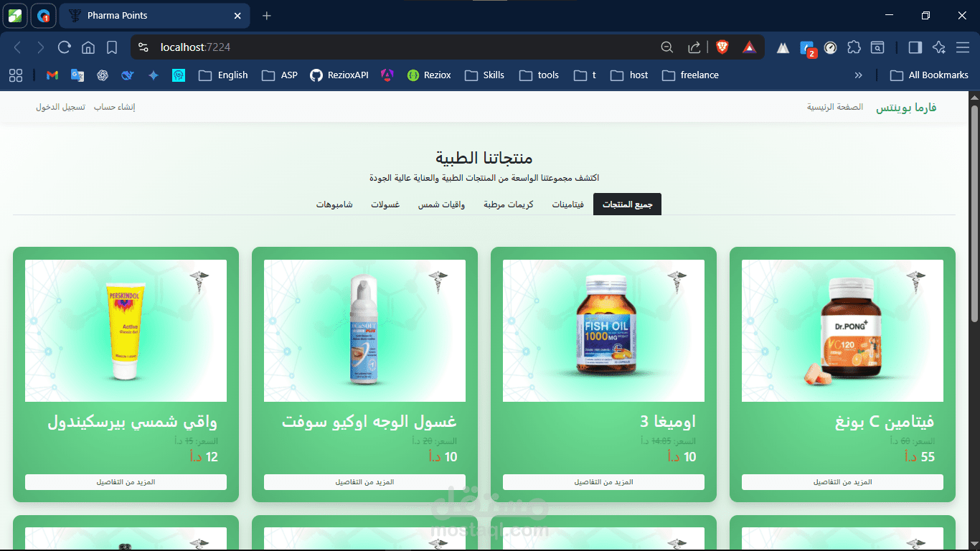Click the image search extension icon
Image resolution: width=980 pixels, height=551 pixels.
point(877,47)
